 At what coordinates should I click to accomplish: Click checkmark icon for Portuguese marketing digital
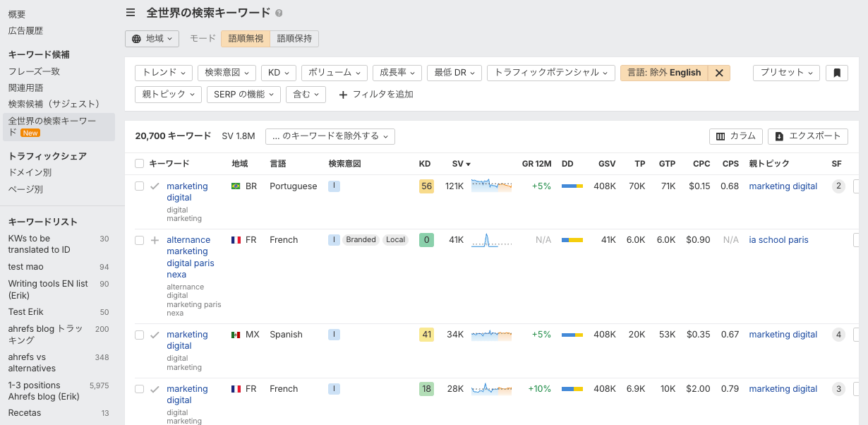pyautogui.click(x=155, y=186)
